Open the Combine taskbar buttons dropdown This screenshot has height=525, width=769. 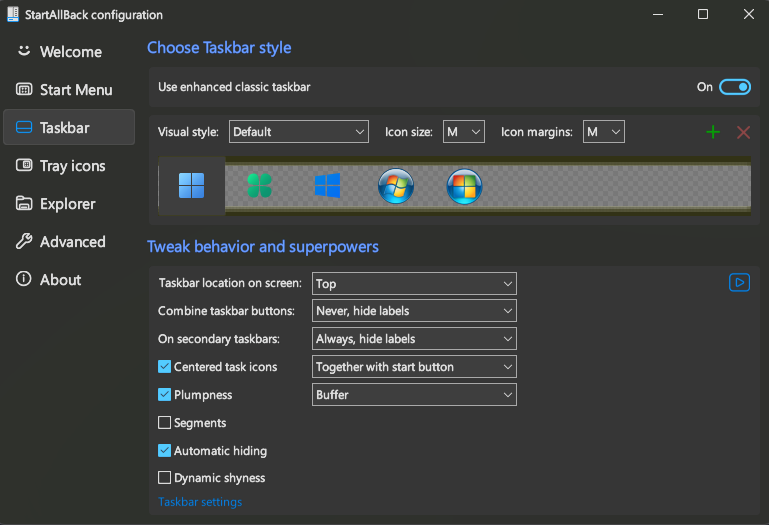(414, 311)
